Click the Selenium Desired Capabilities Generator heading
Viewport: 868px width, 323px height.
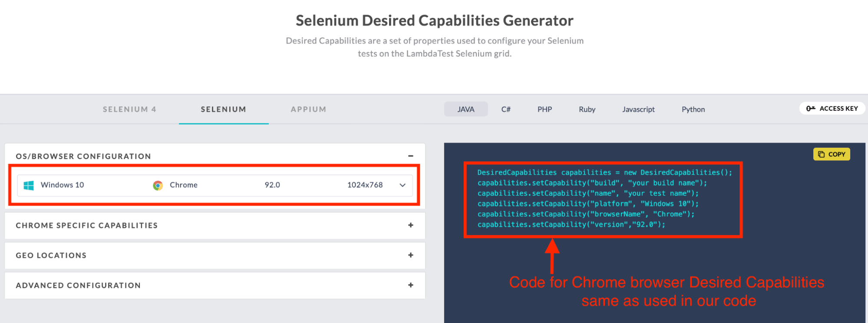tap(435, 20)
